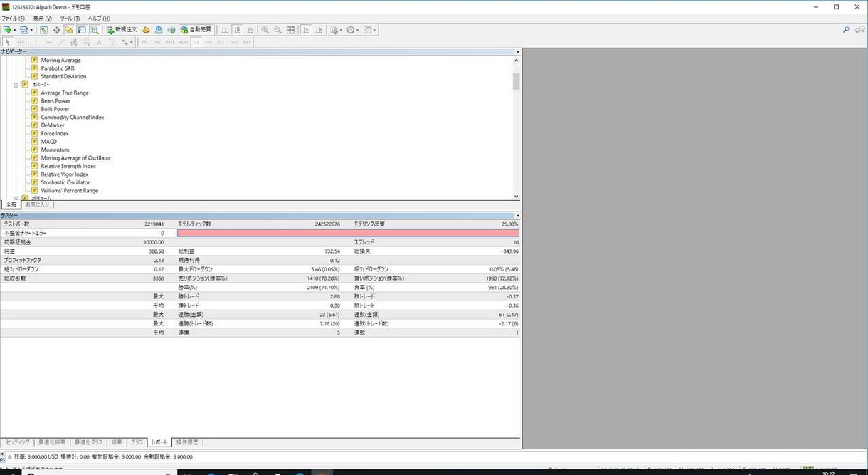
Task: Click the zoom out magnifier icon
Action: click(x=277, y=30)
